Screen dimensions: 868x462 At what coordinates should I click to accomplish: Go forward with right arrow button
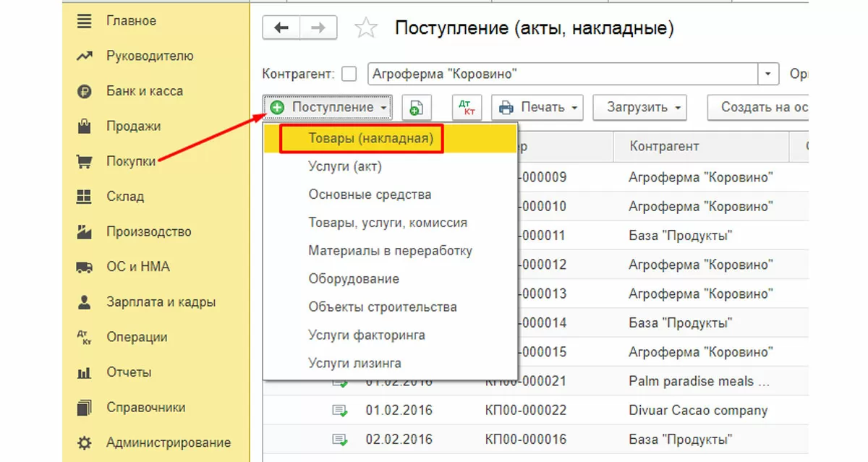click(317, 28)
